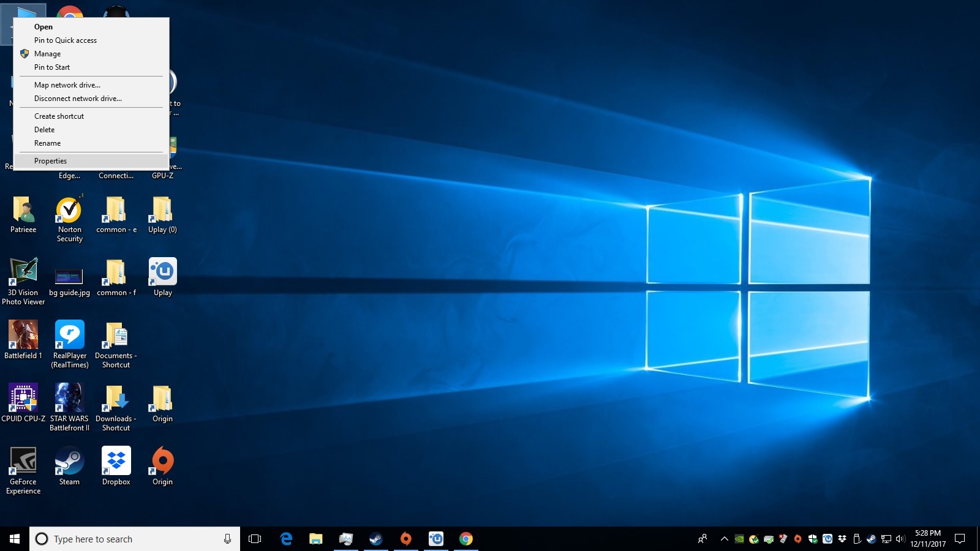980x551 pixels.
Task: Select the RealPlayer (RealTimes) shortcut
Action: point(70,344)
